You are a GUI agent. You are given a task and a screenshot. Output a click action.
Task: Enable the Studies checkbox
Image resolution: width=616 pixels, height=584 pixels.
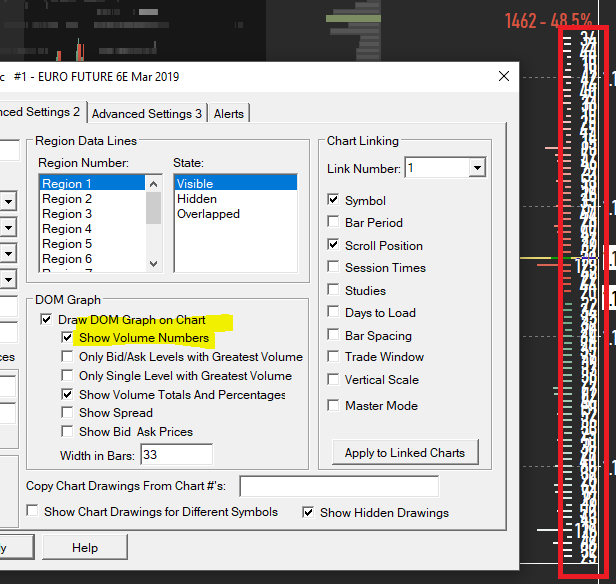pos(333,290)
